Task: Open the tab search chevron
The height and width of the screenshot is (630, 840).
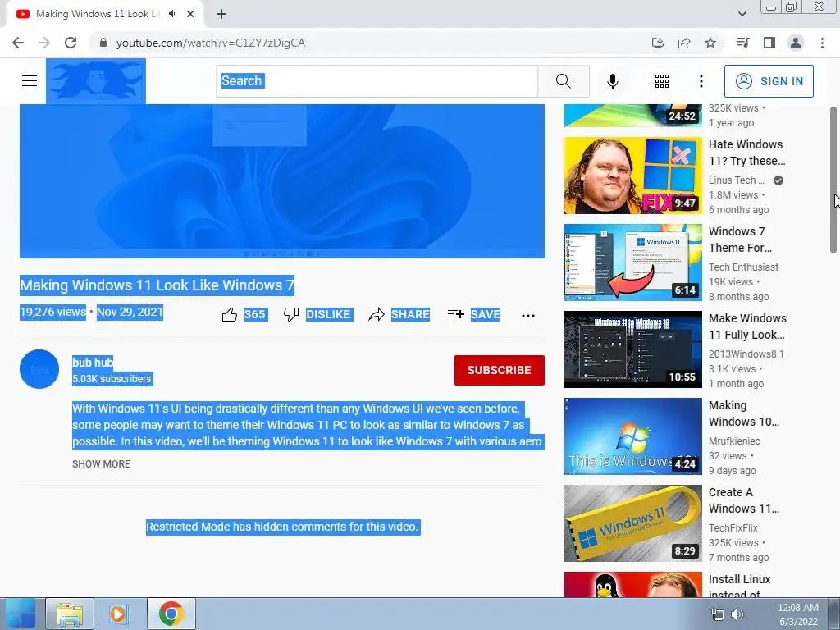Action: 742,14
